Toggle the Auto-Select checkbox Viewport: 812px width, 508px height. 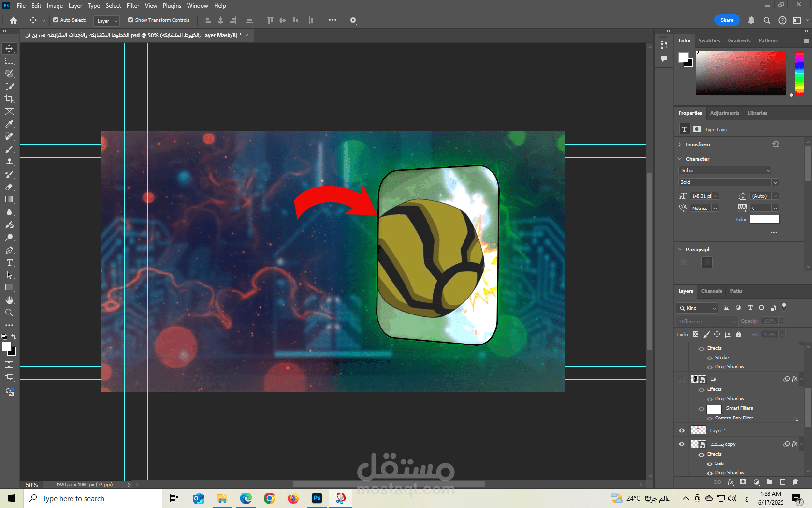pos(56,20)
